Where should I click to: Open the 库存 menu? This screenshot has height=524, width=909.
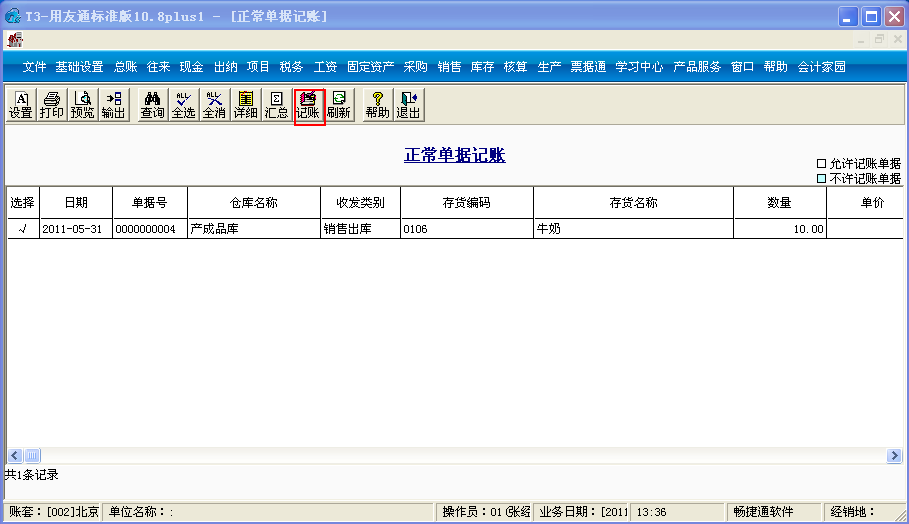pyautogui.click(x=482, y=67)
